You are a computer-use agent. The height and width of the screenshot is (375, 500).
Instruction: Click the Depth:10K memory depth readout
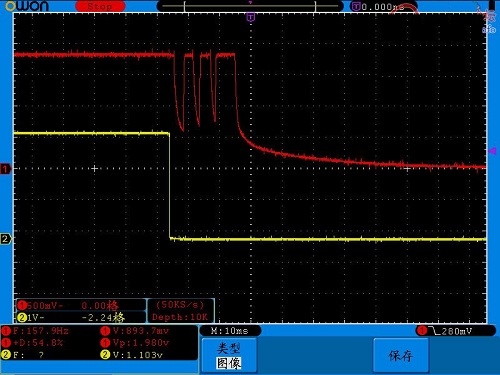(x=180, y=317)
